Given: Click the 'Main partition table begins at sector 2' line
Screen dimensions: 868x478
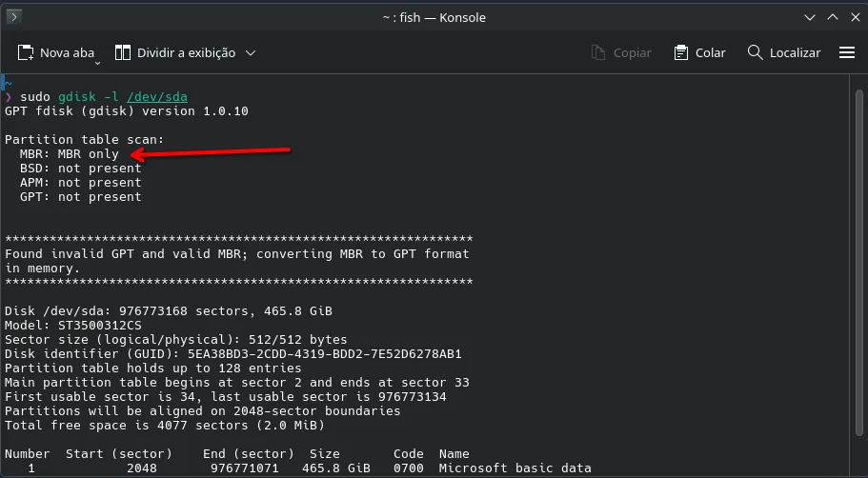Looking at the screenshot, I should click(237, 383).
